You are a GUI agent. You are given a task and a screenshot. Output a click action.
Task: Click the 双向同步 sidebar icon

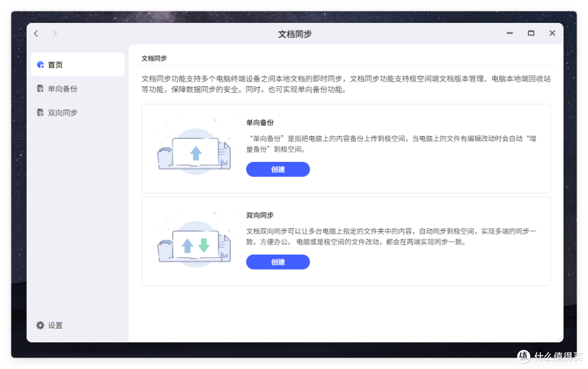40,113
